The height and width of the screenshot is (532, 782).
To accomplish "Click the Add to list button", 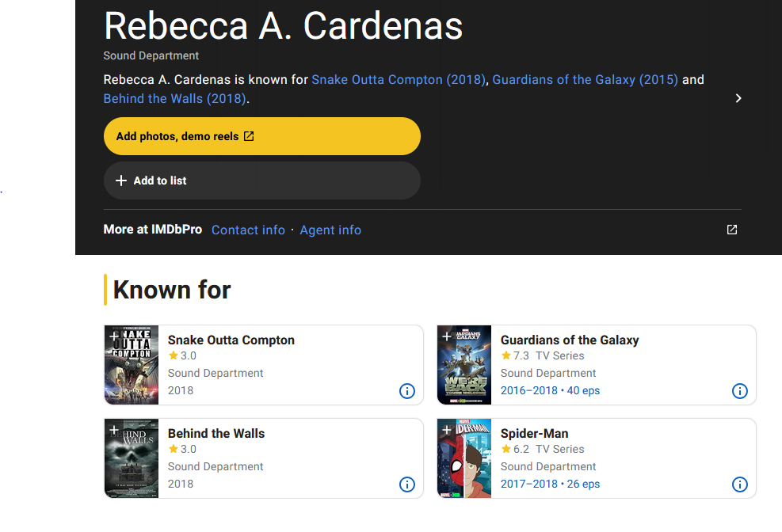I will click(261, 180).
